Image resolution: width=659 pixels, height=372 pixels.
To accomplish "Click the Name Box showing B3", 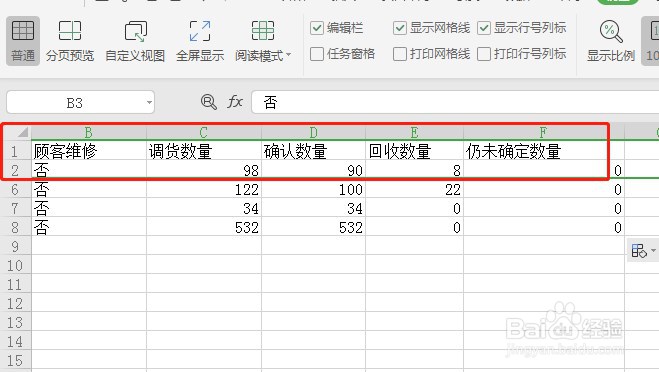I will tap(75, 103).
